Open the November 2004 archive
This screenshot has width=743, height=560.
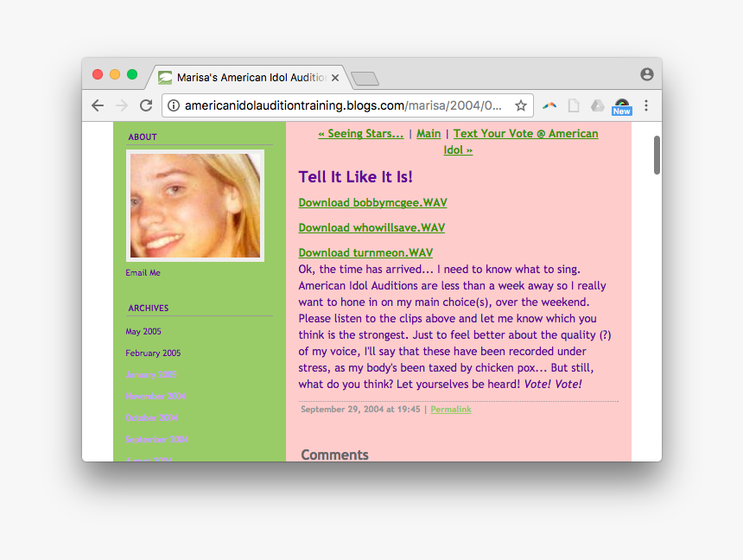pyautogui.click(x=156, y=396)
